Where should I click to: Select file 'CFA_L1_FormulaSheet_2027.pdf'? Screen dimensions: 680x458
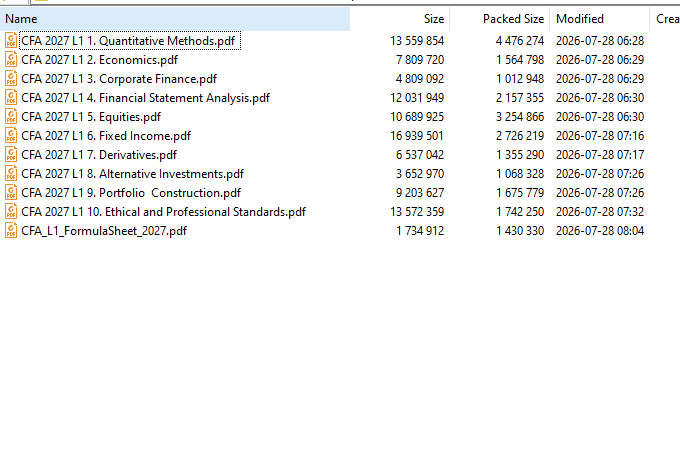[104, 231]
